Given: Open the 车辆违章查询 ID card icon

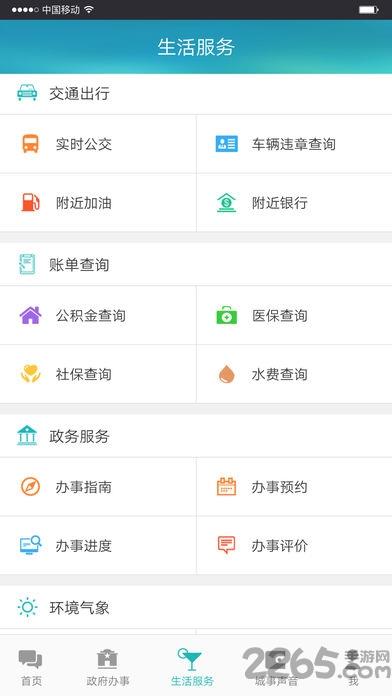Looking at the screenshot, I should tap(226, 144).
